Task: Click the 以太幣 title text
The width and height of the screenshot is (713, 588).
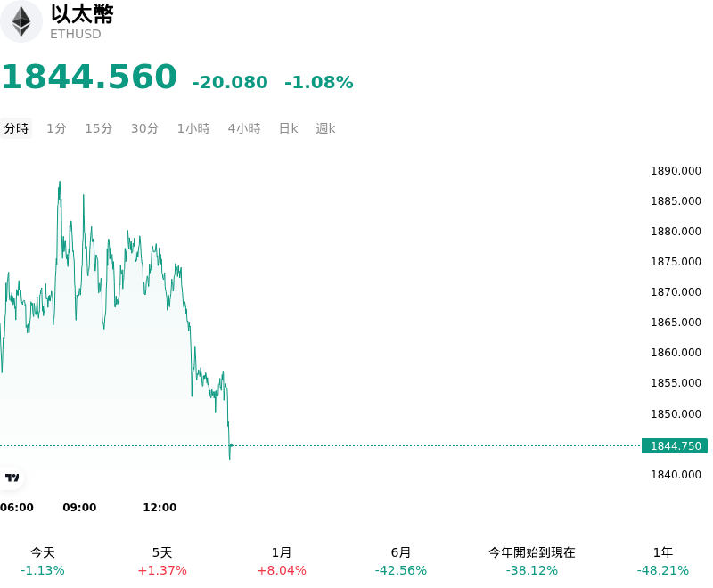Action: 82,14
